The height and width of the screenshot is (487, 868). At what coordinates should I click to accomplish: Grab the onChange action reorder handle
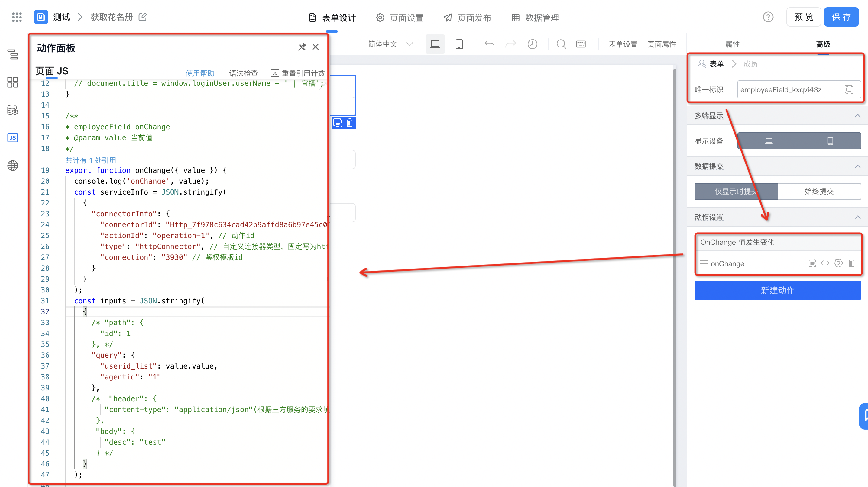pos(704,263)
